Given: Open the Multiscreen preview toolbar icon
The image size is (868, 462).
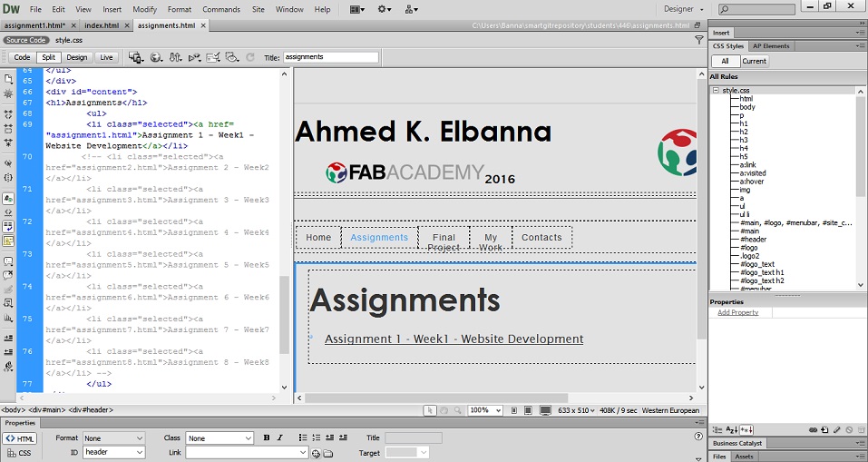Looking at the screenshot, I should (136, 57).
